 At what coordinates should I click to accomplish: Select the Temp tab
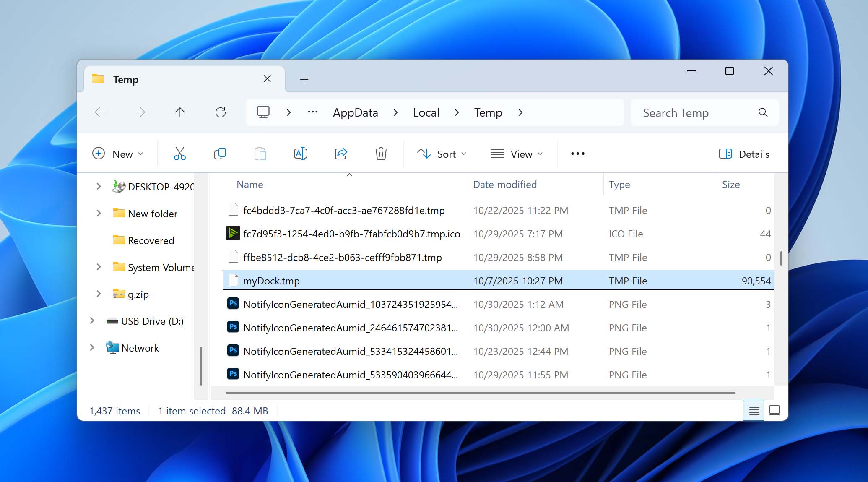[126, 79]
